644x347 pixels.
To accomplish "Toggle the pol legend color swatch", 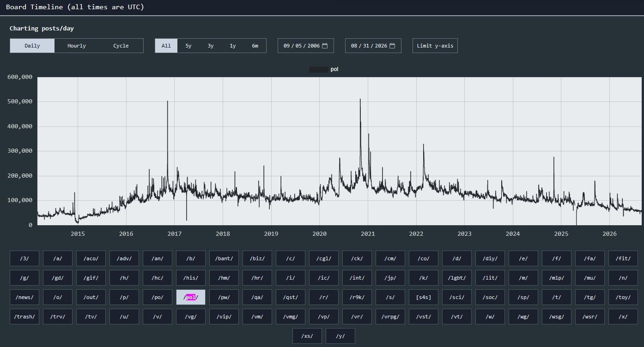I will (319, 69).
